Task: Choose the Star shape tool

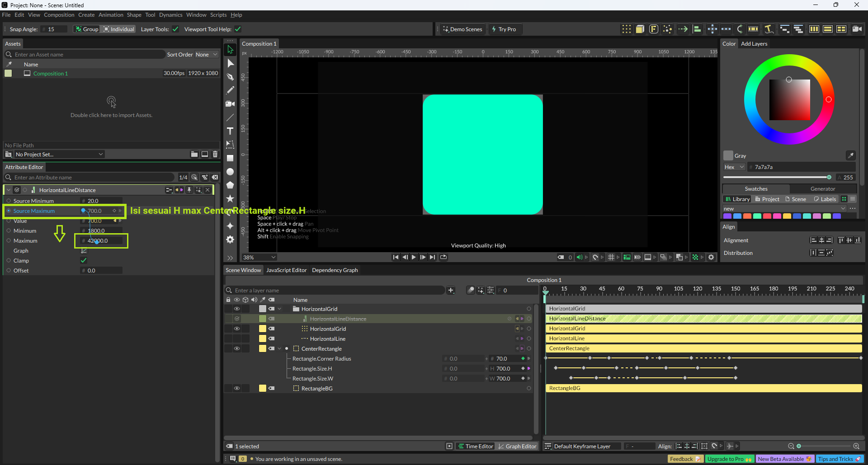Action: [230, 199]
